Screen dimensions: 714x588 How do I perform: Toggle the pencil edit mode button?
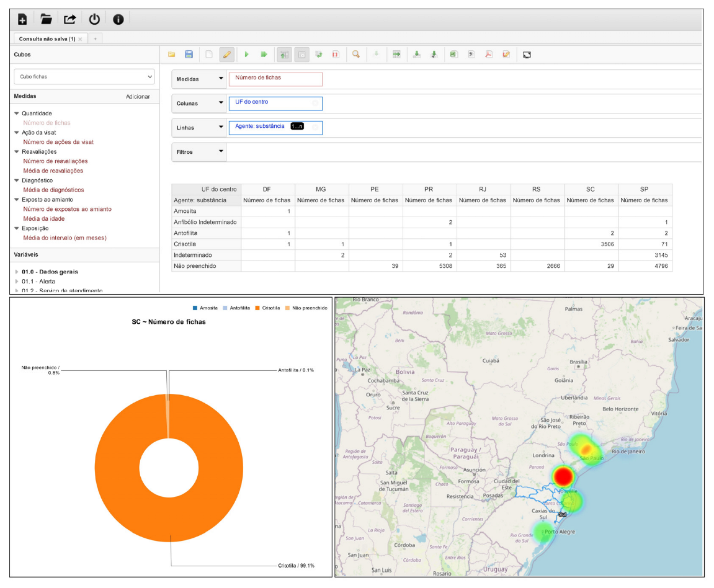(226, 55)
